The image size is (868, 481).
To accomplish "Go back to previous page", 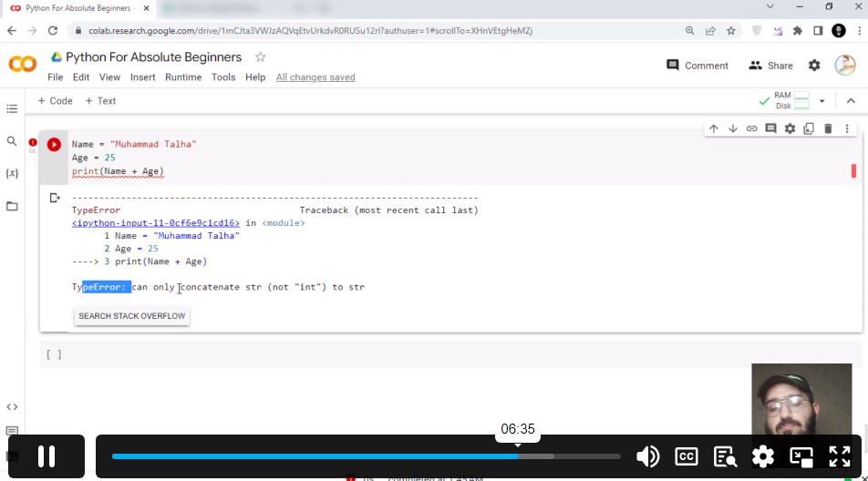I will coord(12,31).
